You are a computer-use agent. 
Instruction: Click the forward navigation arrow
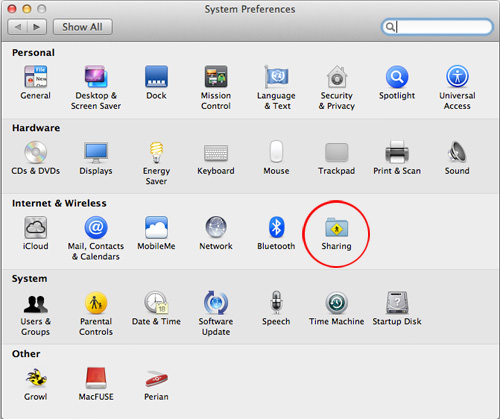[37, 27]
